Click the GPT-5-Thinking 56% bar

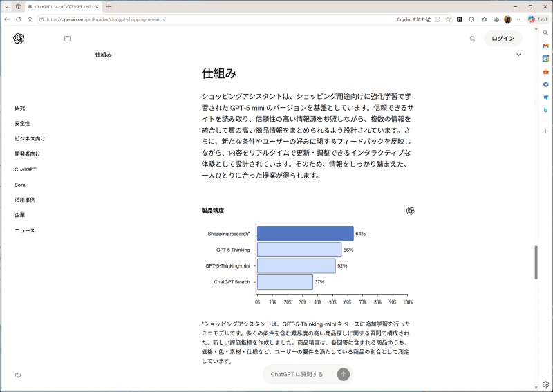coord(299,250)
